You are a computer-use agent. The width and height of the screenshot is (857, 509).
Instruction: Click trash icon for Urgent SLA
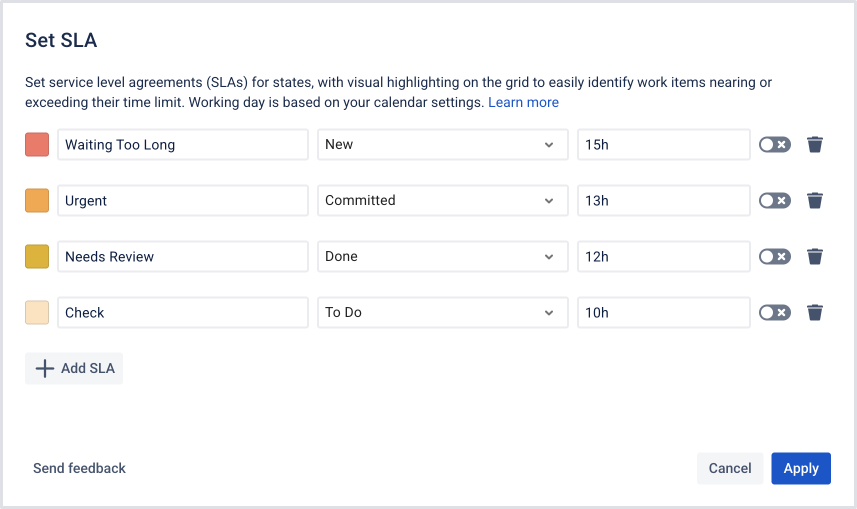(815, 201)
